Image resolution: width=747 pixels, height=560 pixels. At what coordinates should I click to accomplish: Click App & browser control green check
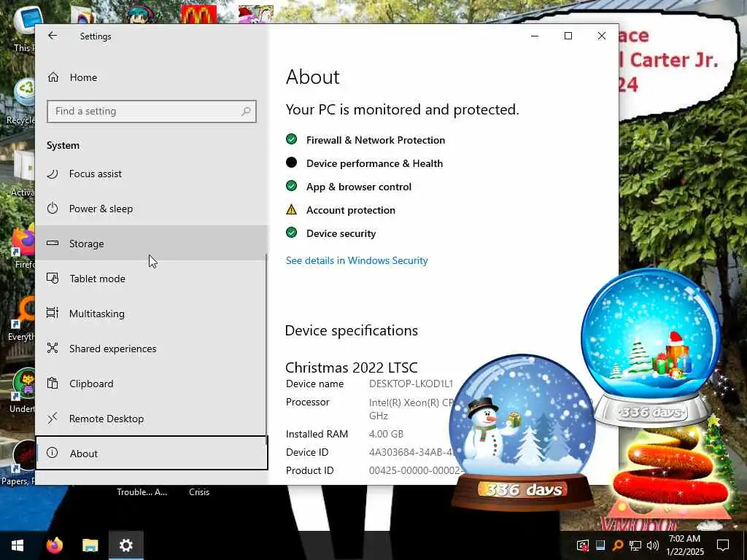tap(292, 186)
